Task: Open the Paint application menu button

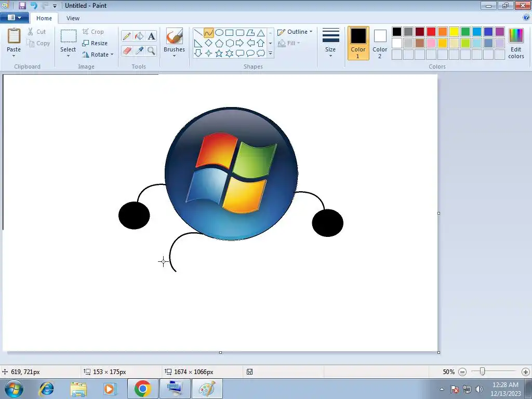Action: 14,18
